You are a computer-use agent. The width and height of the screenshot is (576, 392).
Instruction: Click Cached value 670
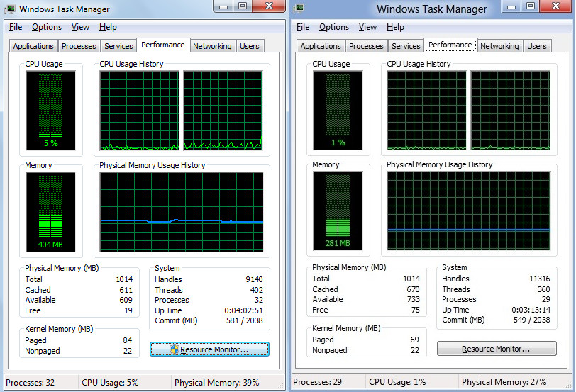[x=414, y=289]
